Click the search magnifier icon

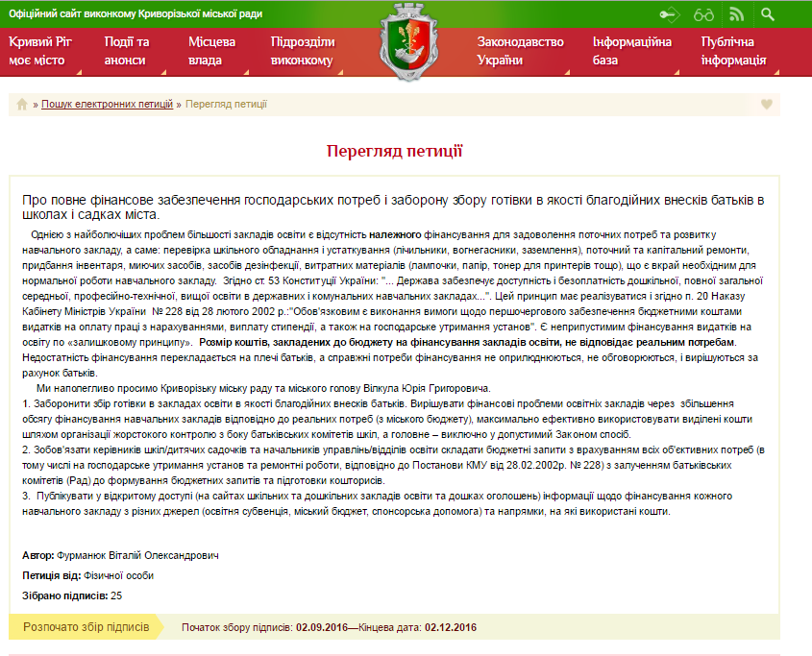(768, 14)
